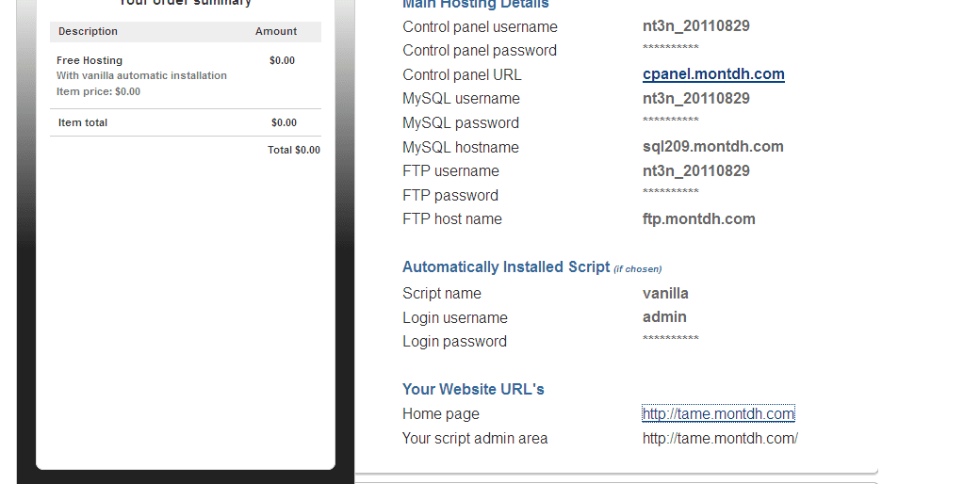Click the masked MySQL password value
The image size is (980, 484).
670,121
